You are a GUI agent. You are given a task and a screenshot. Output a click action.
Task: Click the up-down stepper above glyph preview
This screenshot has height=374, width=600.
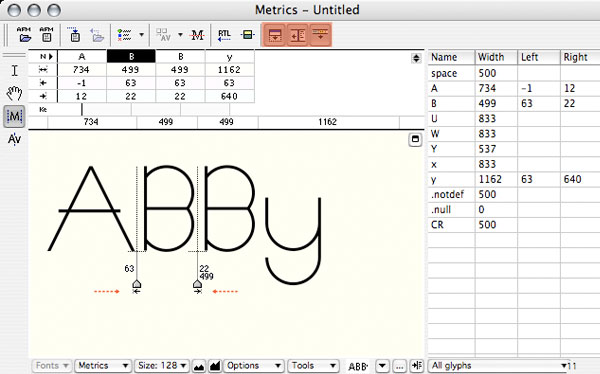coord(416,58)
